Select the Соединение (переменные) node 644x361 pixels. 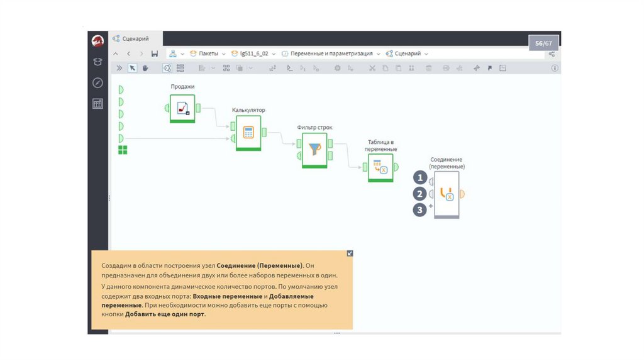[x=447, y=195]
